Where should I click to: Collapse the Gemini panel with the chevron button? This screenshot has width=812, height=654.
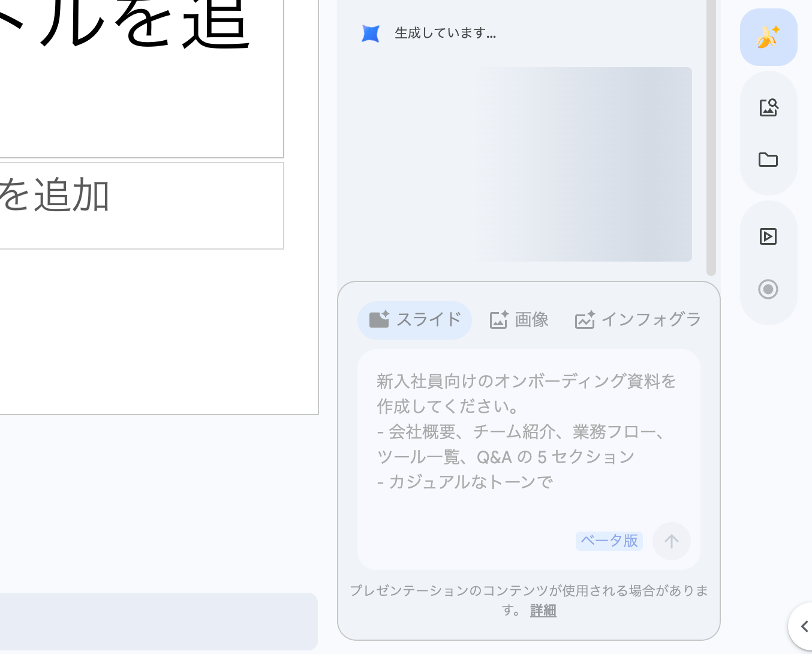click(804, 626)
